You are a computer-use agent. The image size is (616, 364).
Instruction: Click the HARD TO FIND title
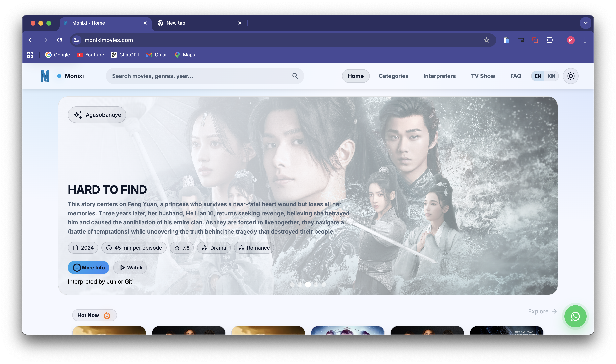point(107,189)
